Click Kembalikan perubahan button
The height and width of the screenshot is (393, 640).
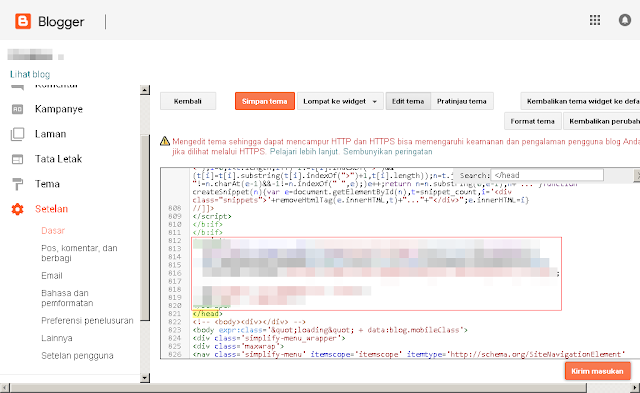602,121
